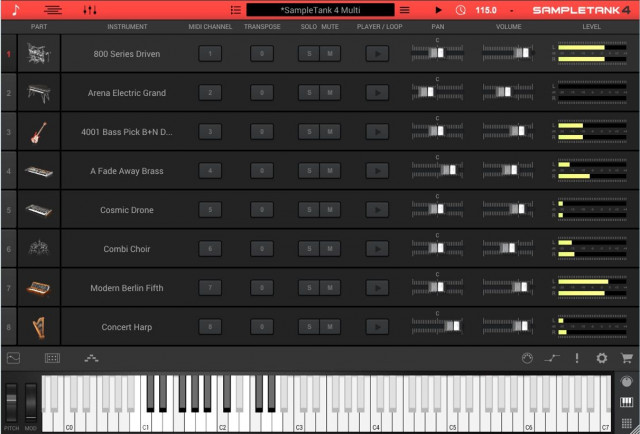Mute the Concert Harp part
The width and height of the screenshot is (640, 434).
[330, 327]
